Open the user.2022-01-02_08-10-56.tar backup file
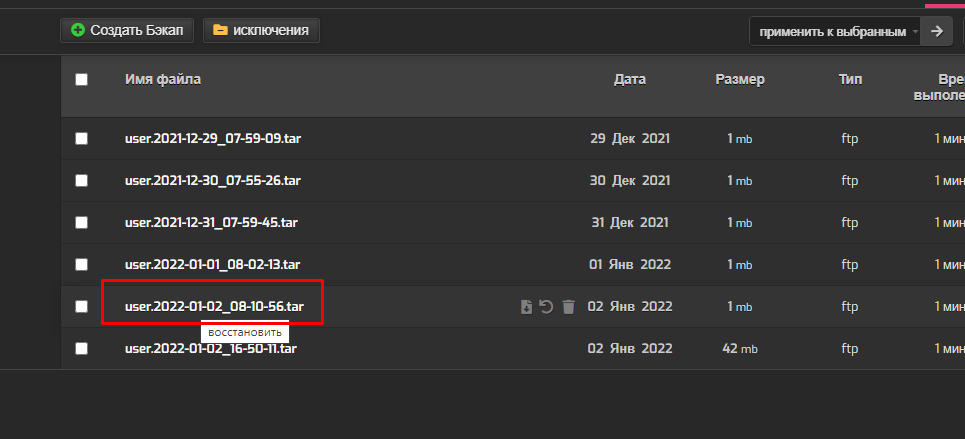 (214, 306)
